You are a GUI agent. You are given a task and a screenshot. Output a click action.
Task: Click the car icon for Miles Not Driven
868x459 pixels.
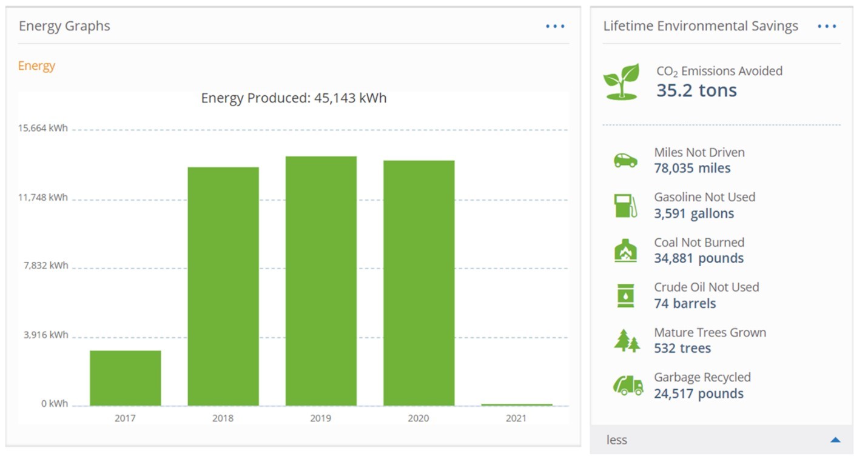click(625, 161)
